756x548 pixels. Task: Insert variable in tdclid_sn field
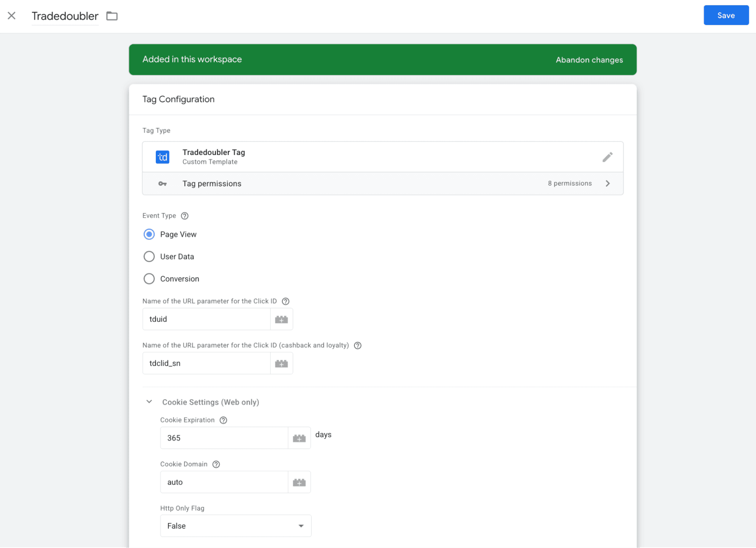point(281,364)
